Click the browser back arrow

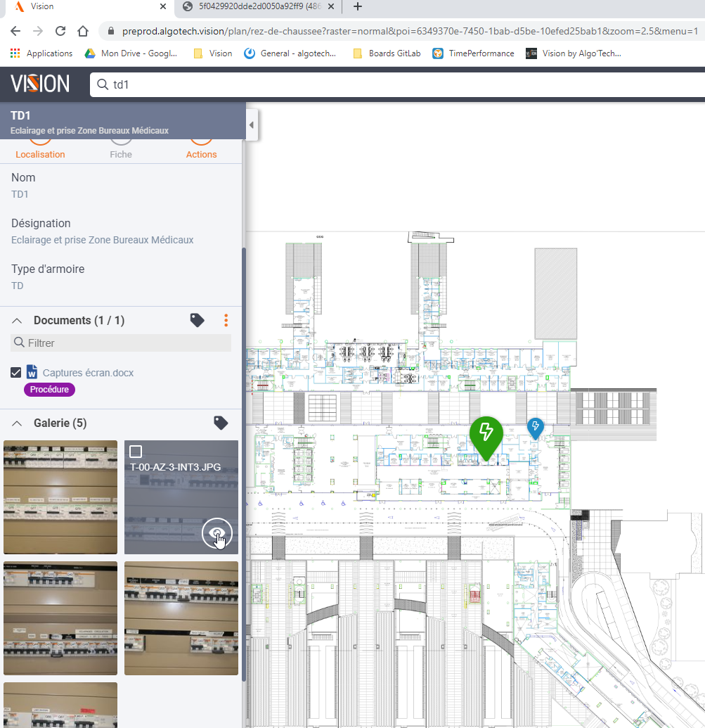click(15, 31)
